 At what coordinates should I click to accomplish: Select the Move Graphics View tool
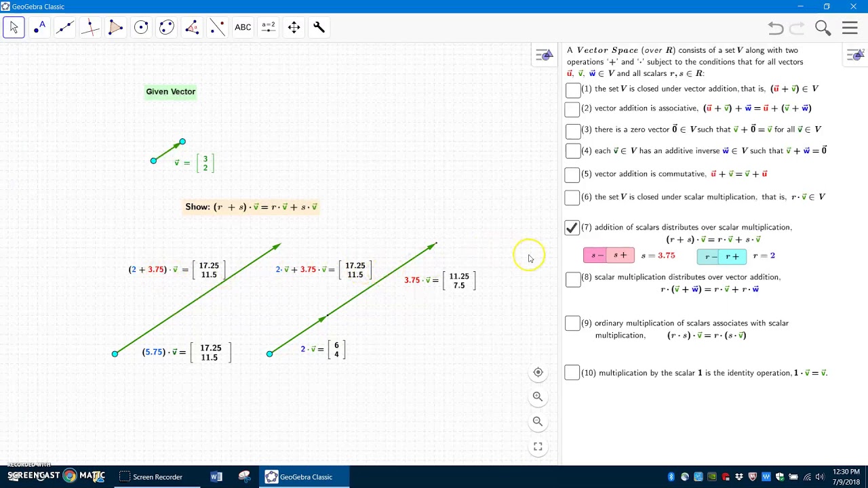(294, 27)
